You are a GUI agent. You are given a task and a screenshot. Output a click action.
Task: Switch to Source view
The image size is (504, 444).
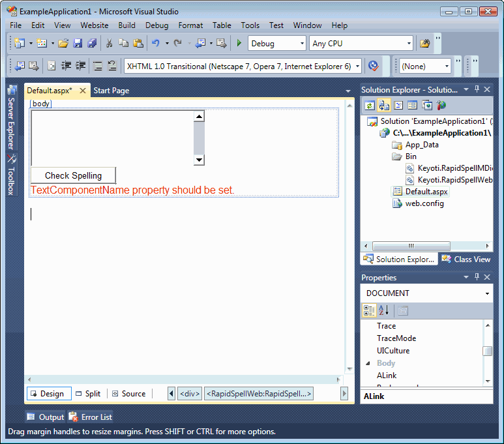point(129,394)
